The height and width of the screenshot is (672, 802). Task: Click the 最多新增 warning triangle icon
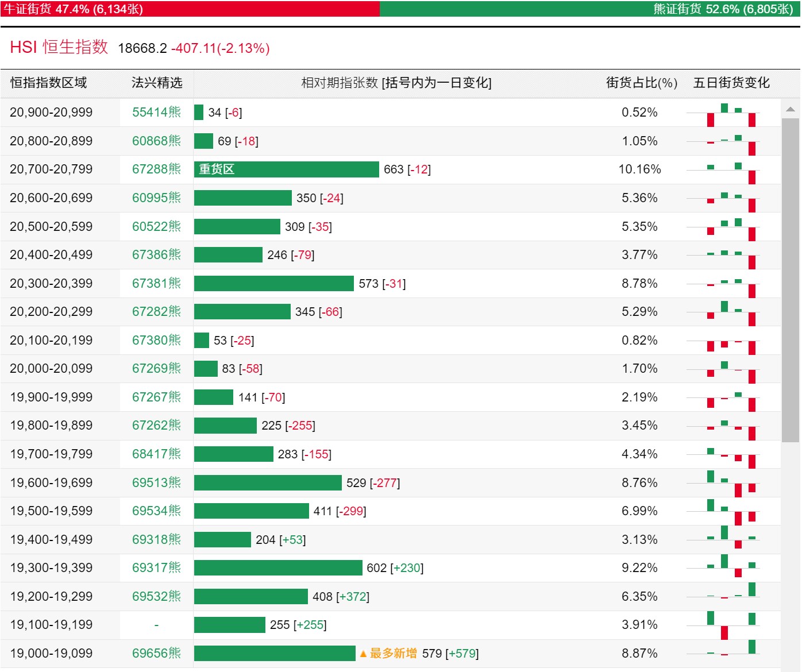[363, 654]
